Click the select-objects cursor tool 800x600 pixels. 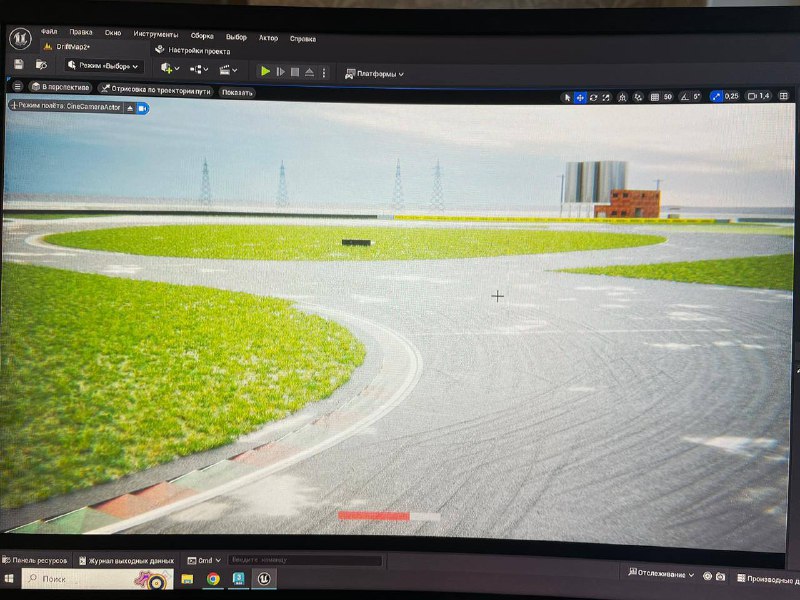click(x=567, y=97)
